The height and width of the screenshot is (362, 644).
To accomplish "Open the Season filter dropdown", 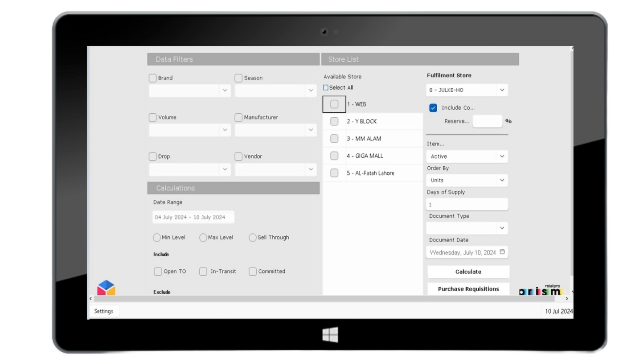I will [275, 90].
